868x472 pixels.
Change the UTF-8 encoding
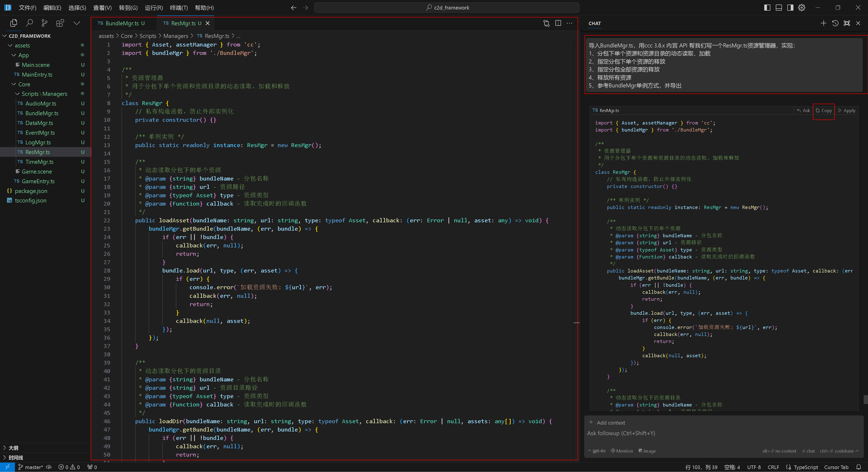point(754,467)
